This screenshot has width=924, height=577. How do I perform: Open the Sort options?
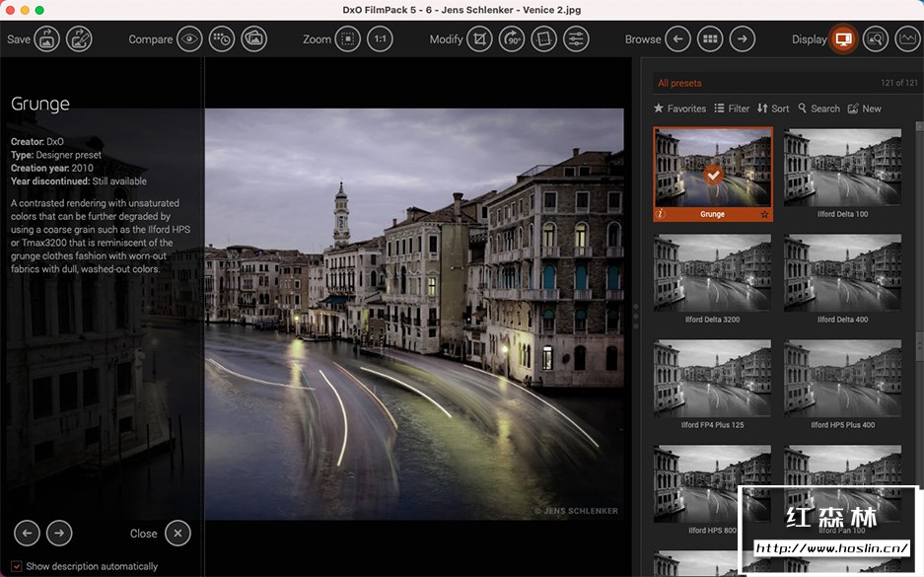tap(773, 108)
